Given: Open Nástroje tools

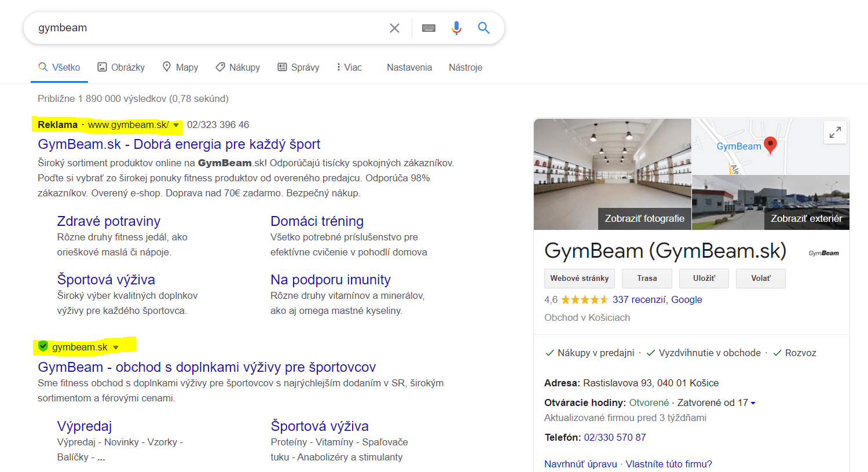Looking at the screenshot, I should point(466,67).
